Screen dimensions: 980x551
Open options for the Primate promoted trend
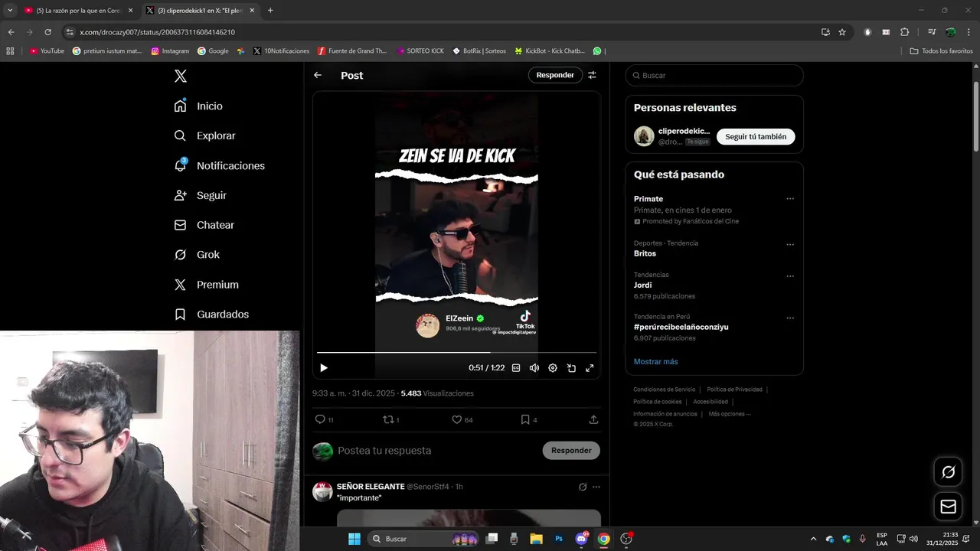(790, 199)
